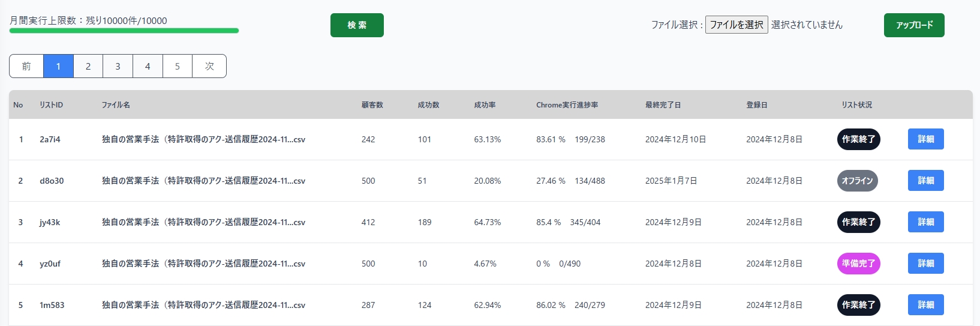This screenshot has height=326, width=980.
Task: Open 詳細 for list 2a7i4
Action: 925,139
